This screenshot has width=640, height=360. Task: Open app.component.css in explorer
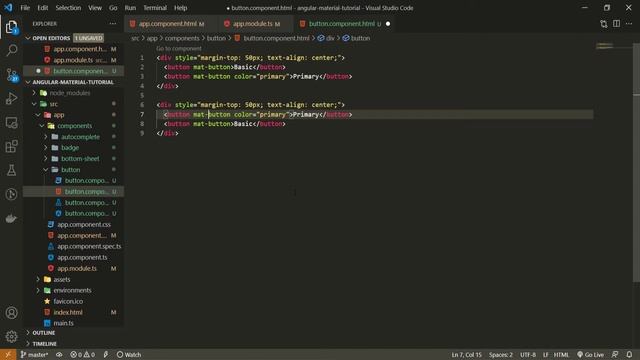click(x=84, y=224)
